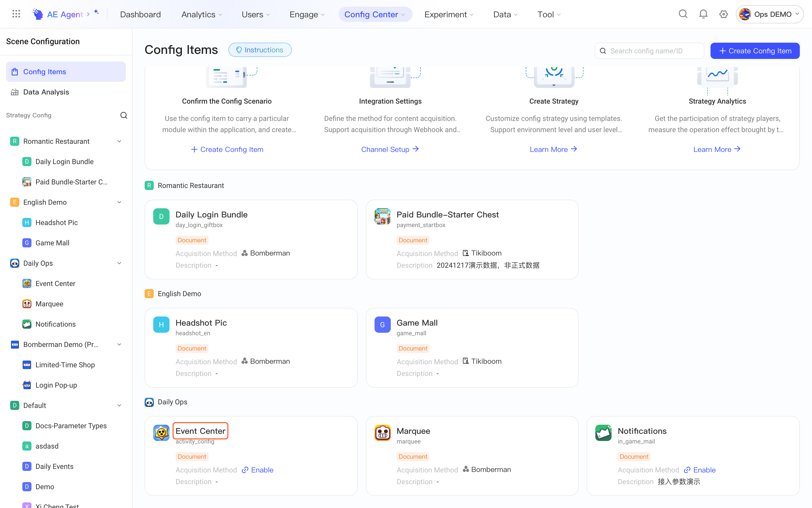Collapse the English Demo sidebar group
Screen dimensions: 812x508
(119, 202)
